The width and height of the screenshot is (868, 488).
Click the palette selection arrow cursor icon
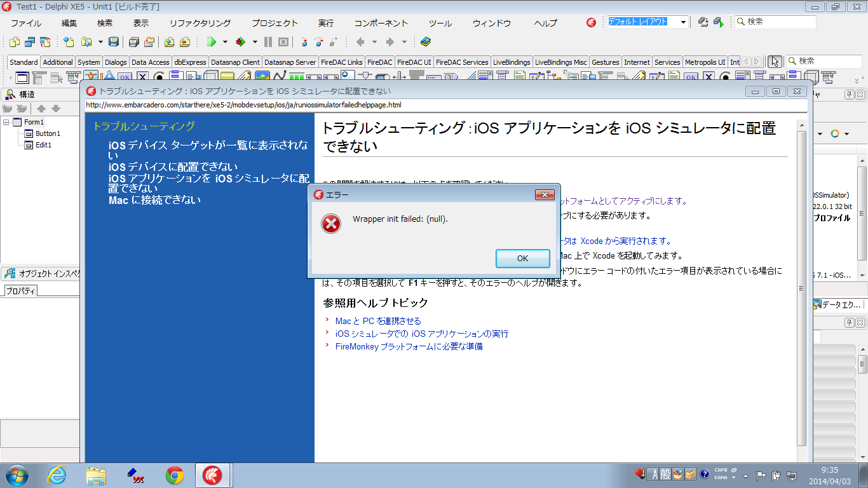[x=775, y=62]
